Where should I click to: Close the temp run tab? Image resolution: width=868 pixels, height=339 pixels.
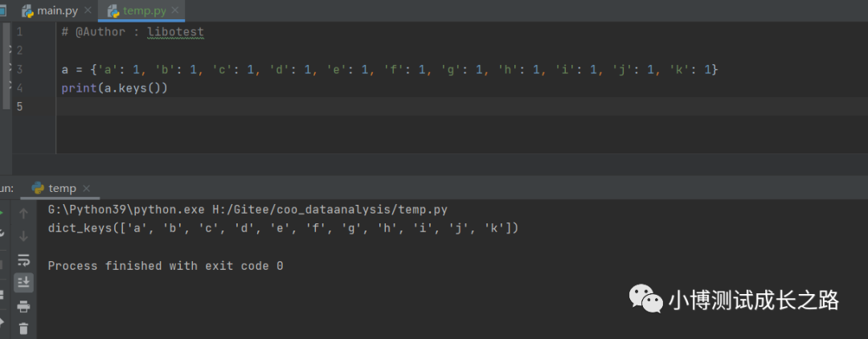click(86, 189)
